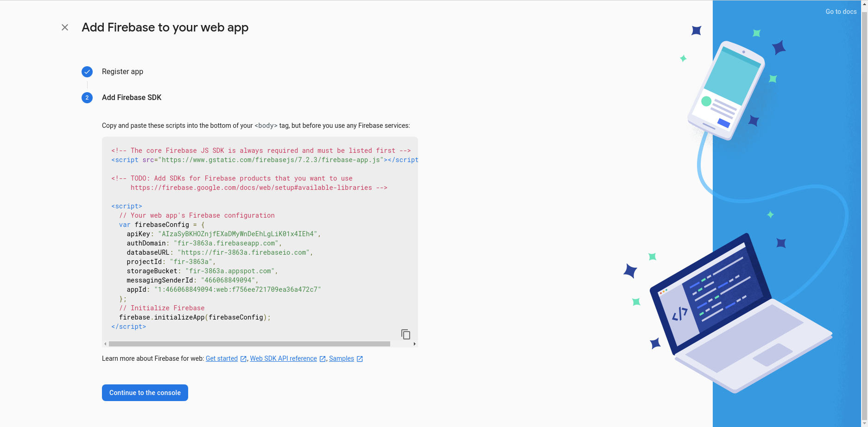Viewport: 868px width, 427px height.
Task: Select the Add Firebase SDK step heading
Action: coord(132,98)
